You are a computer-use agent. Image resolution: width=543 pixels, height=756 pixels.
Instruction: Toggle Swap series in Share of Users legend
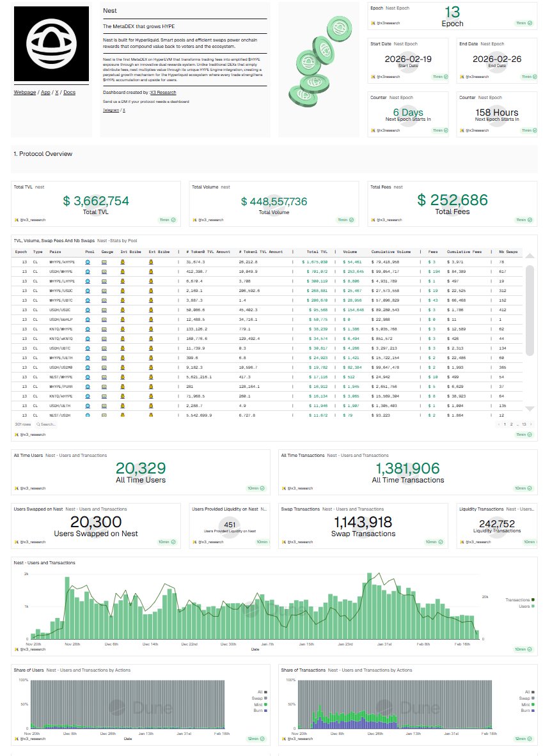click(x=259, y=698)
